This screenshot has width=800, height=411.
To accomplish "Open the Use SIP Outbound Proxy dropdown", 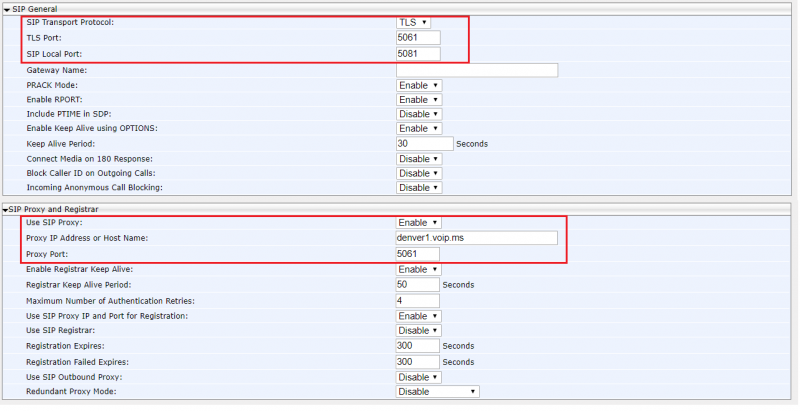I will click(x=418, y=377).
